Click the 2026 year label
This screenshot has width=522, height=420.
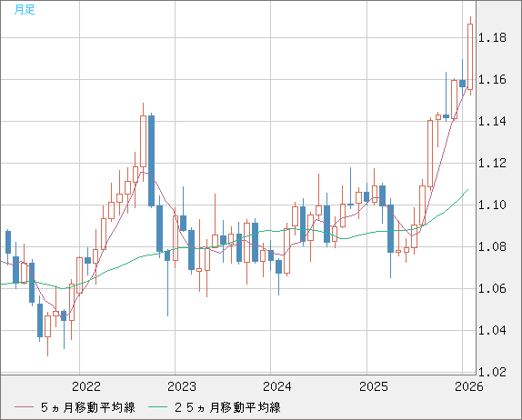tap(469, 386)
